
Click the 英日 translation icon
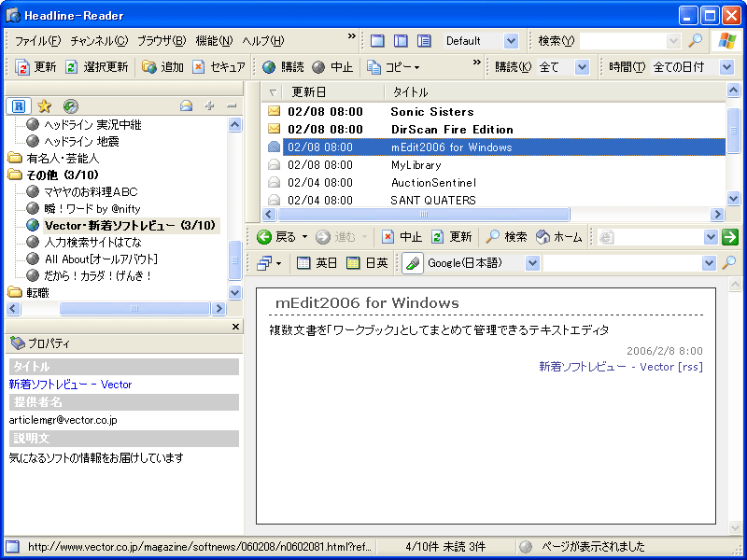[x=303, y=263]
